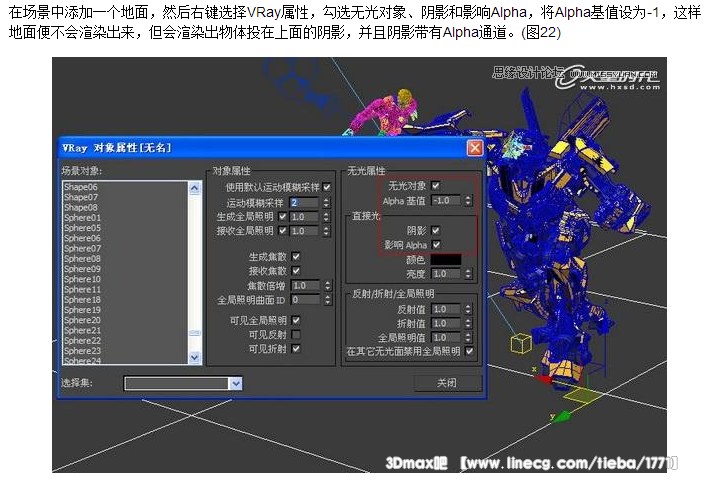Toggle the 接收焦散 checkbox
The image size is (707, 480).
click(296, 270)
